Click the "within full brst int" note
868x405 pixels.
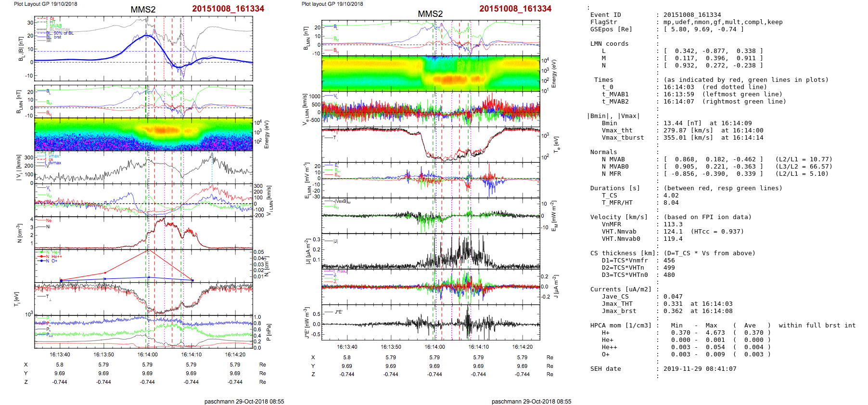(x=817, y=326)
